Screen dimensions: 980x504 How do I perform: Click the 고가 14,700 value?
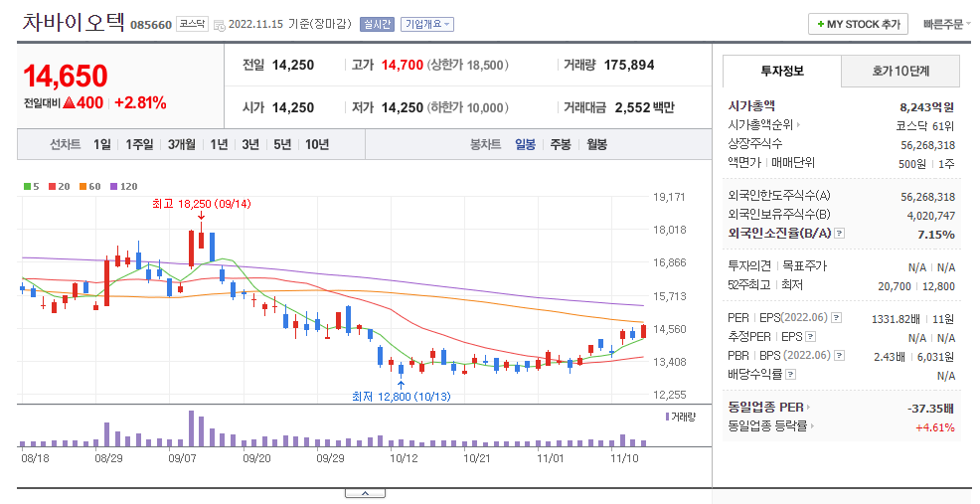coord(403,65)
